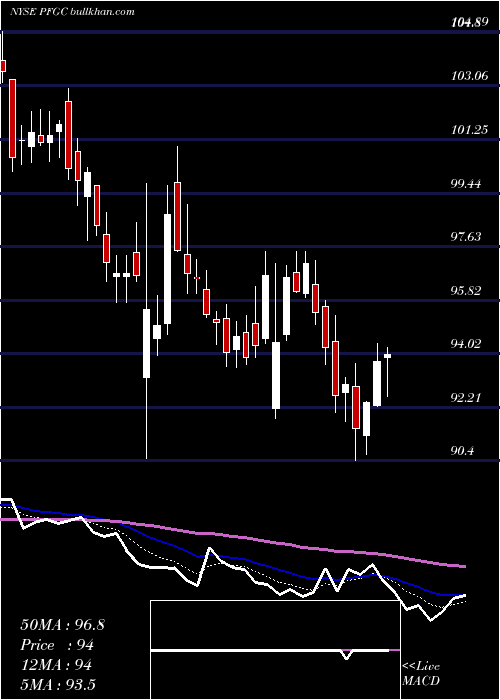The width and height of the screenshot is (500, 700).
Task: Click the 103.06 price axis label
Action: (x=470, y=76)
